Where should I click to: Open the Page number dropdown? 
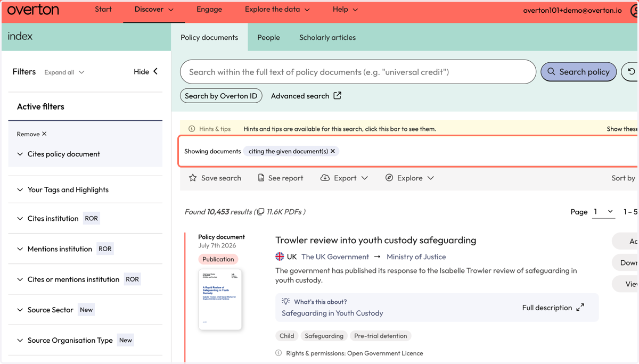coord(603,212)
